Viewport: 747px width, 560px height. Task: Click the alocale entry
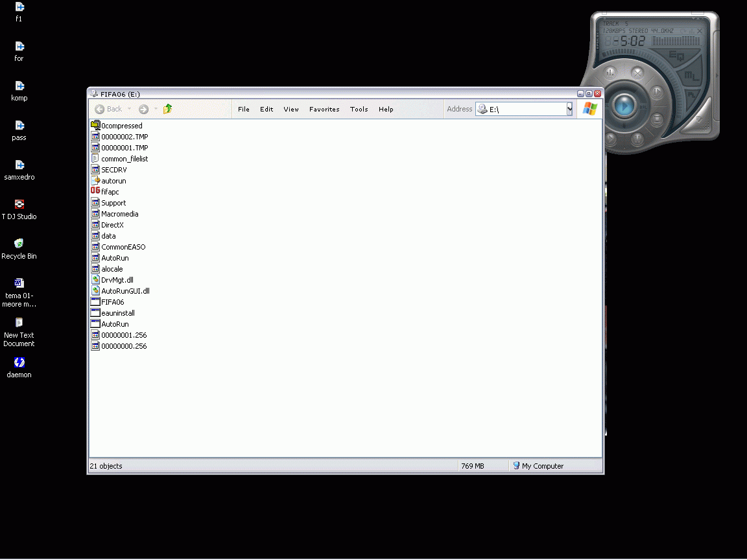[112, 268]
